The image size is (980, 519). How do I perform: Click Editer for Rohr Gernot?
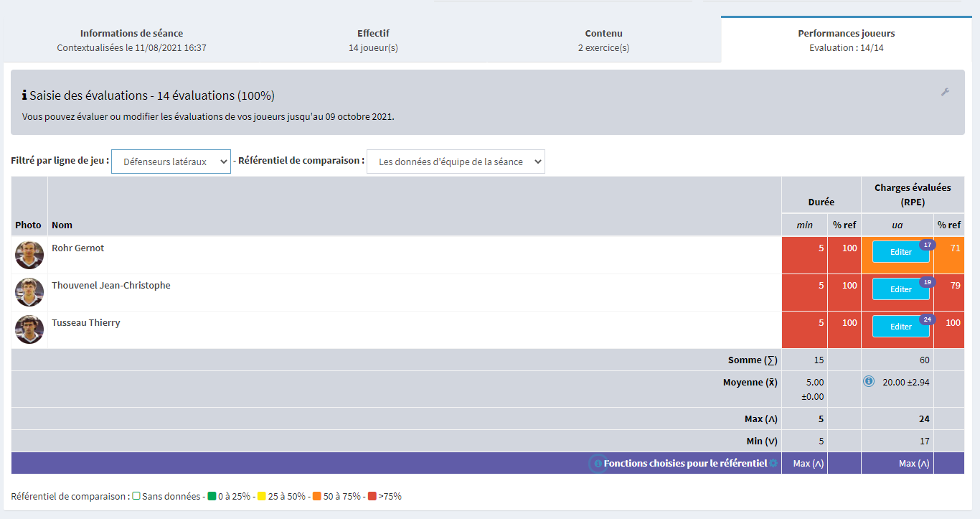click(900, 252)
